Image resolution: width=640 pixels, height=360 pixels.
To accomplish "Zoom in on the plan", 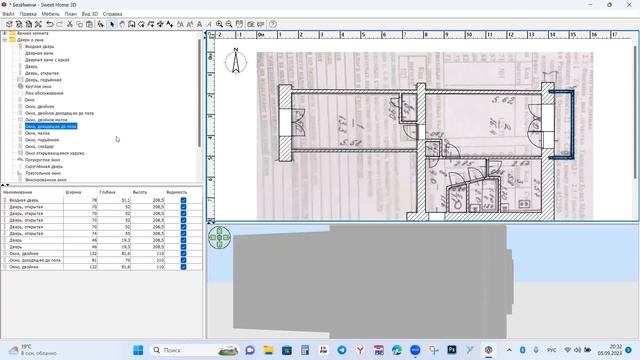I will coord(220,24).
